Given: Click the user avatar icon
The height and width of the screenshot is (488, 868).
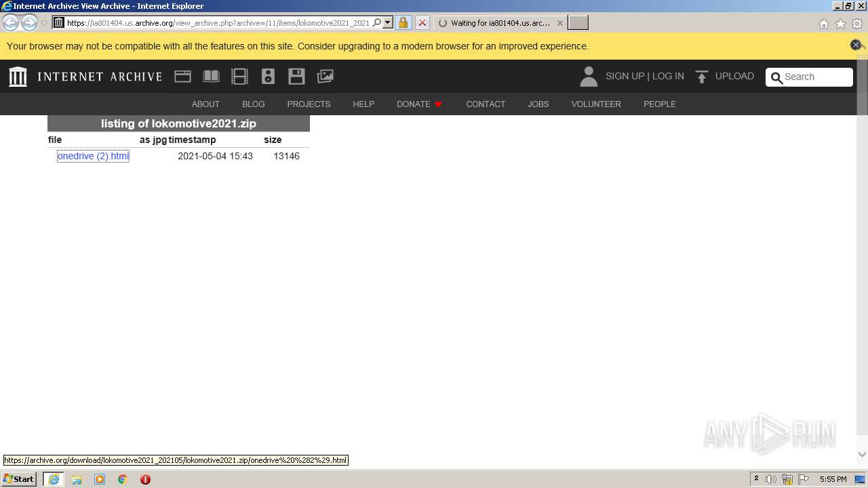Looking at the screenshot, I should (x=589, y=77).
